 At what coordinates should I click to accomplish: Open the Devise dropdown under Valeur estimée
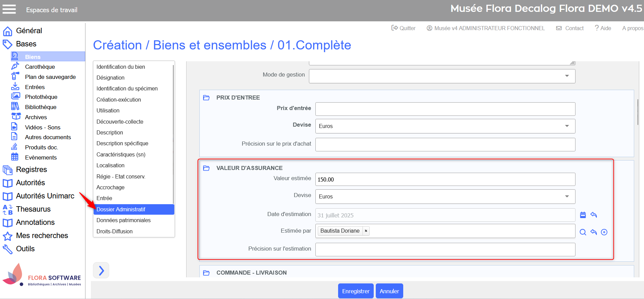[x=567, y=196]
